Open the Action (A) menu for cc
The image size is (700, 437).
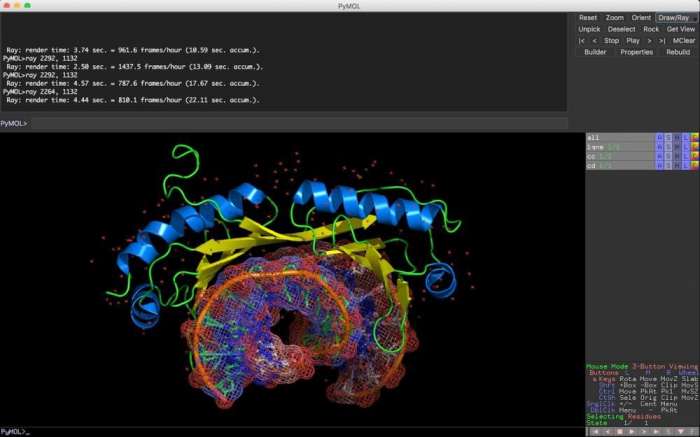pos(659,156)
